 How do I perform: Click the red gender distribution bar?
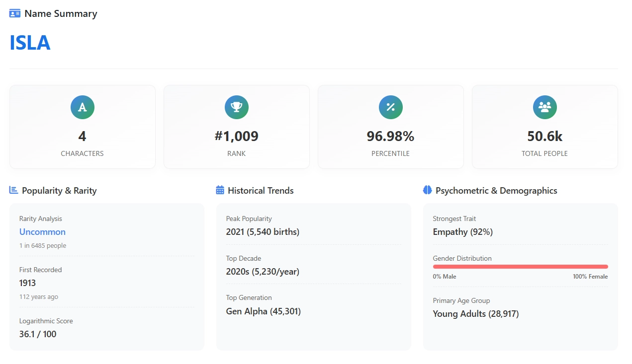click(520, 267)
